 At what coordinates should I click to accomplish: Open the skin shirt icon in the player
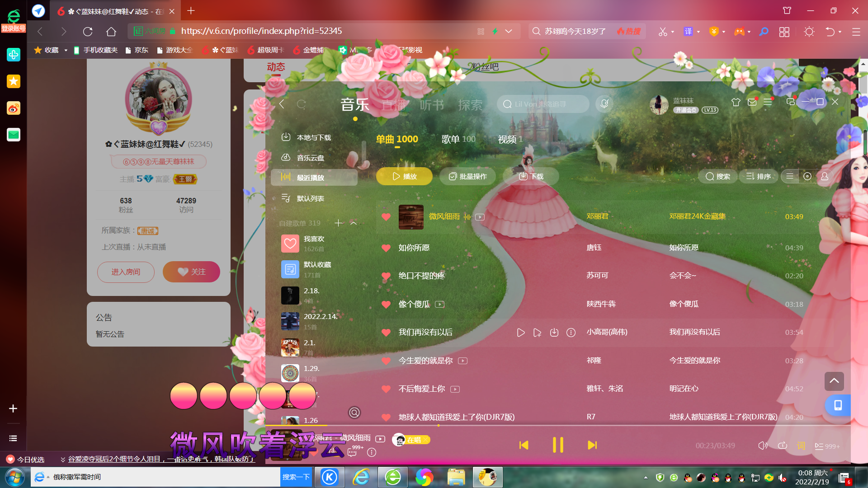736,102
